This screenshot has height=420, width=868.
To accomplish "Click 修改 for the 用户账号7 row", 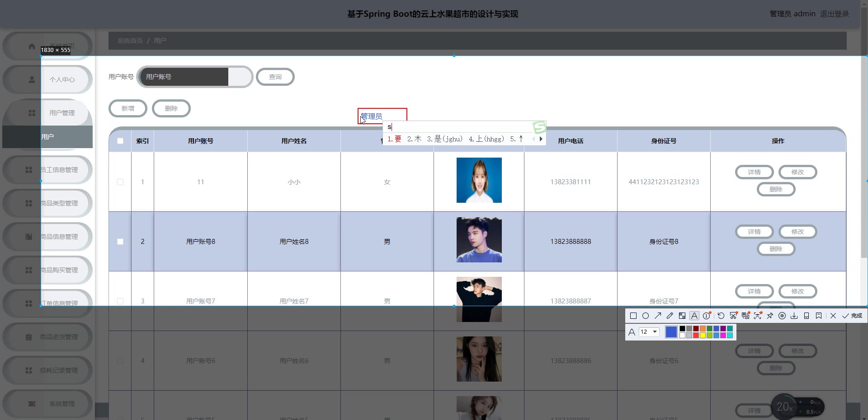I will [x=797, y=291].
